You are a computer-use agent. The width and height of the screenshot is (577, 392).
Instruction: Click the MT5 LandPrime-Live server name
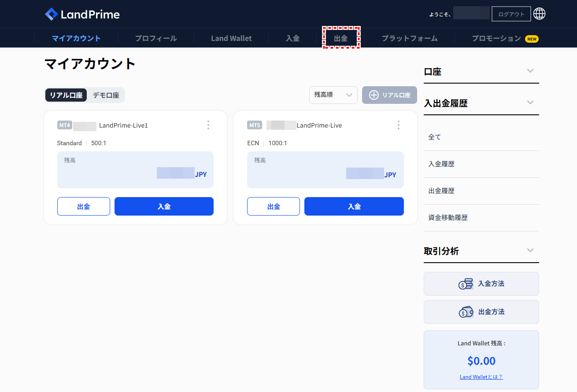pyautogui.click(x=319, y=125)
